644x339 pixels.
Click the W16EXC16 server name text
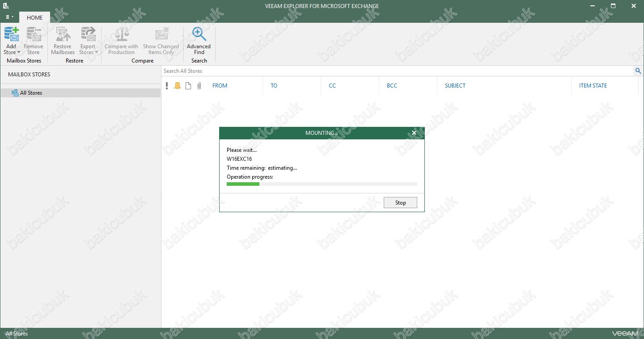tap(239, 159)
